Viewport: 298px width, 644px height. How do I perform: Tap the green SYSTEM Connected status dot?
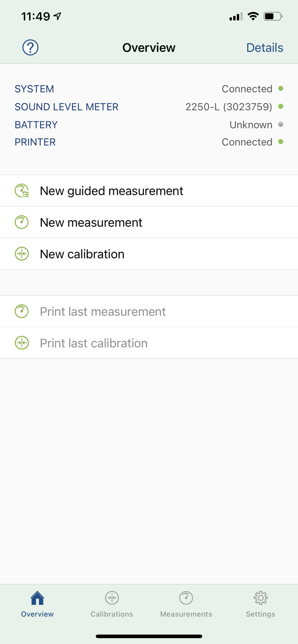[281, 88]
